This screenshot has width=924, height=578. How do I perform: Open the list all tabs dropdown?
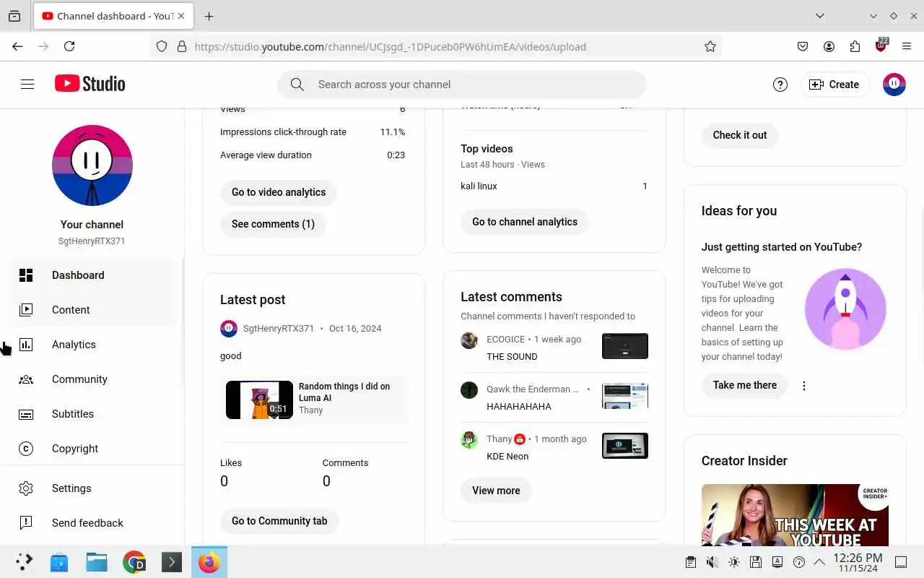click(x=820, y=16)
